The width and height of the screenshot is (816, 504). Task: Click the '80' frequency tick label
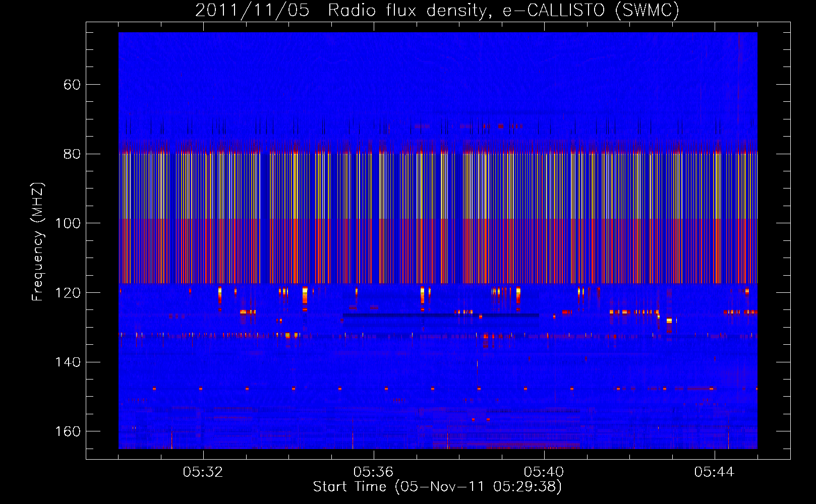coord(72,154)
